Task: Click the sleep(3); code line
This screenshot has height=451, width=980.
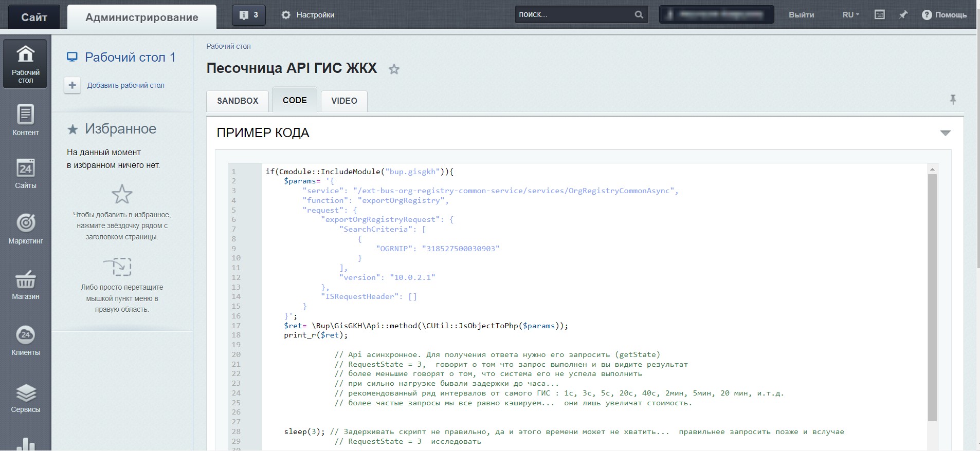Action: tap(304, 431)
